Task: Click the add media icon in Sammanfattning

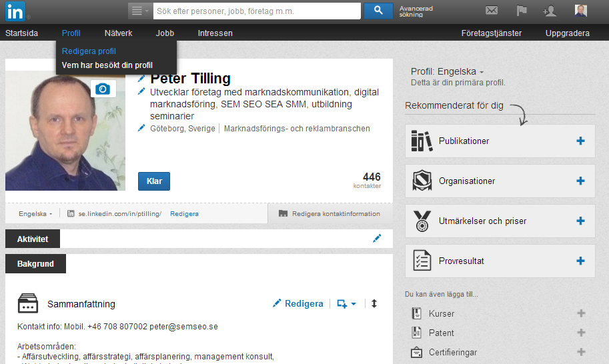Action: [x=342, y=304]
